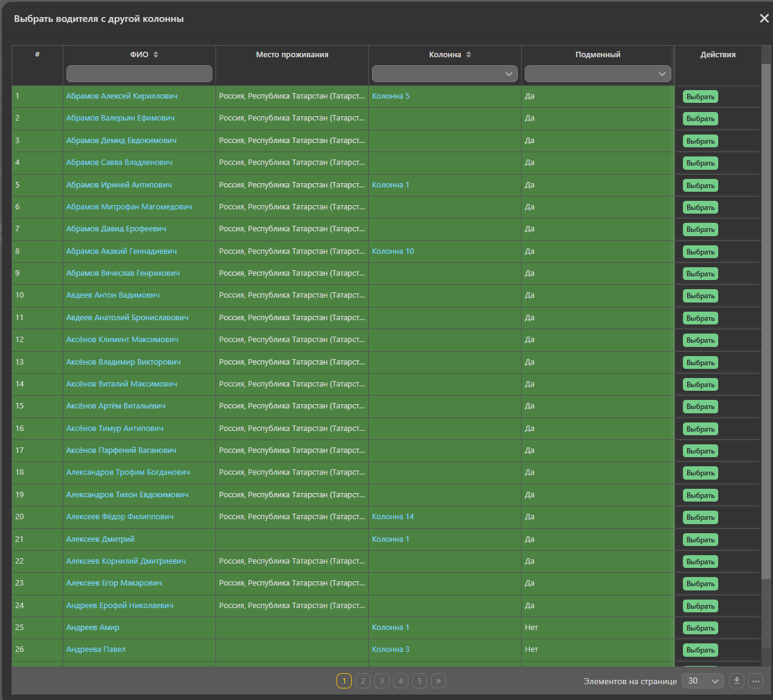Close the driver selection dialog

point(764,18)
